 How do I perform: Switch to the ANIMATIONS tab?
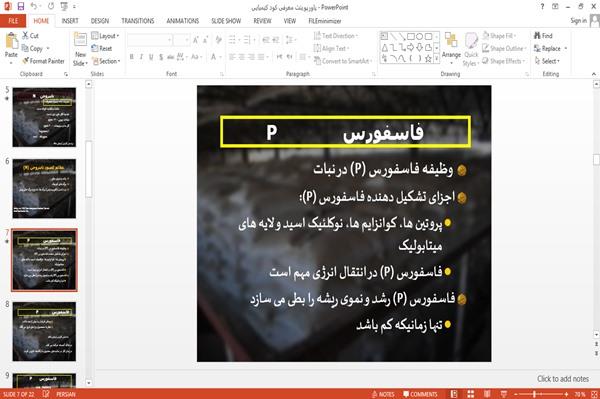(183, 21)
